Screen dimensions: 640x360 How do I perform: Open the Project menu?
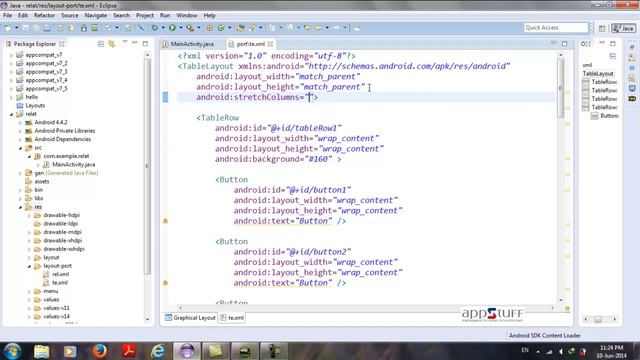click(x=145, y=16)
